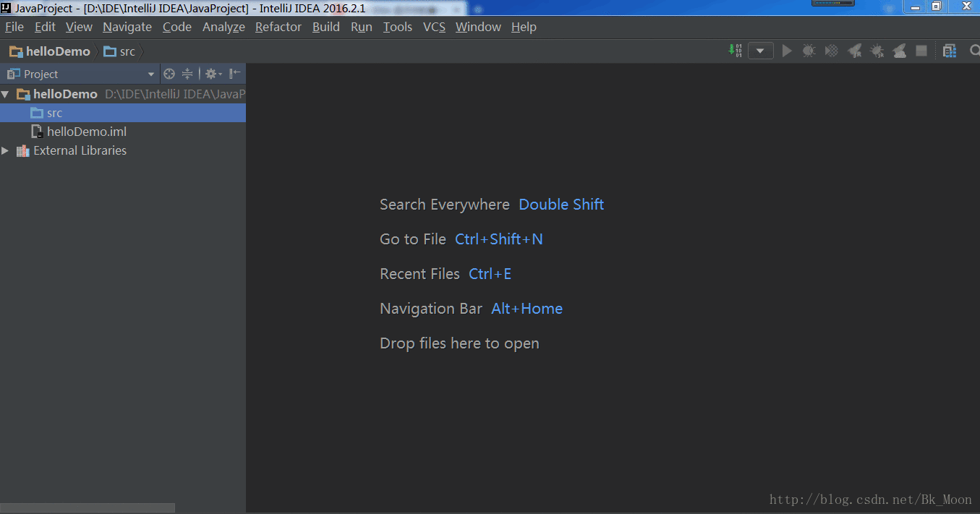
Task: Open the Project panel gear settings
Action: click(213, 74)
